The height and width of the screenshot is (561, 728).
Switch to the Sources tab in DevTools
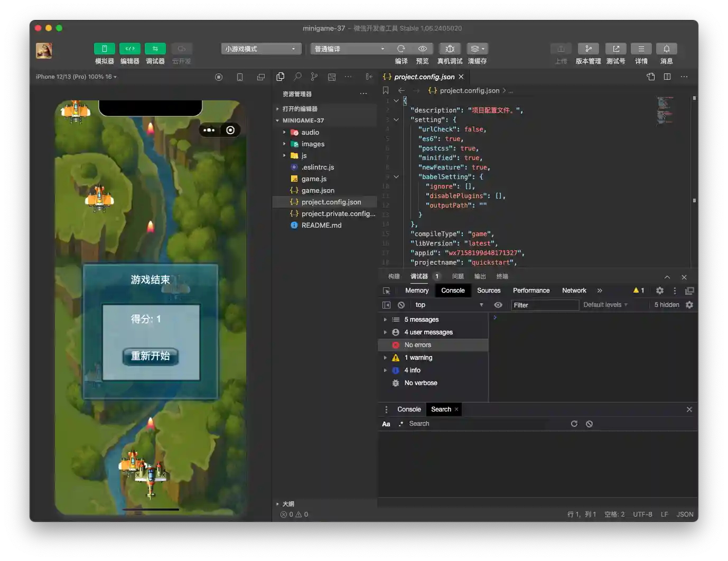488,290
